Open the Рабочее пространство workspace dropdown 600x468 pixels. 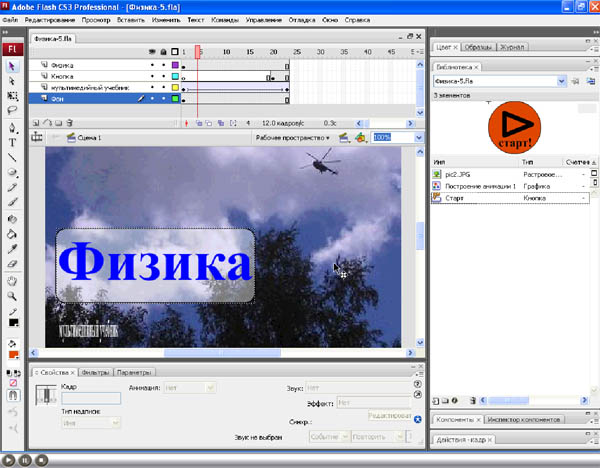(292, 137)
